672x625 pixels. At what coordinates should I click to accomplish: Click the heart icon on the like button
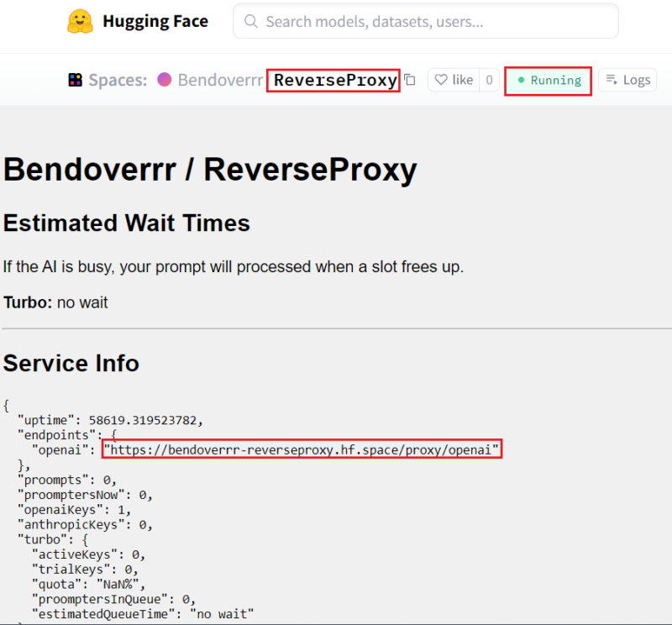click(x=440, y=80)
